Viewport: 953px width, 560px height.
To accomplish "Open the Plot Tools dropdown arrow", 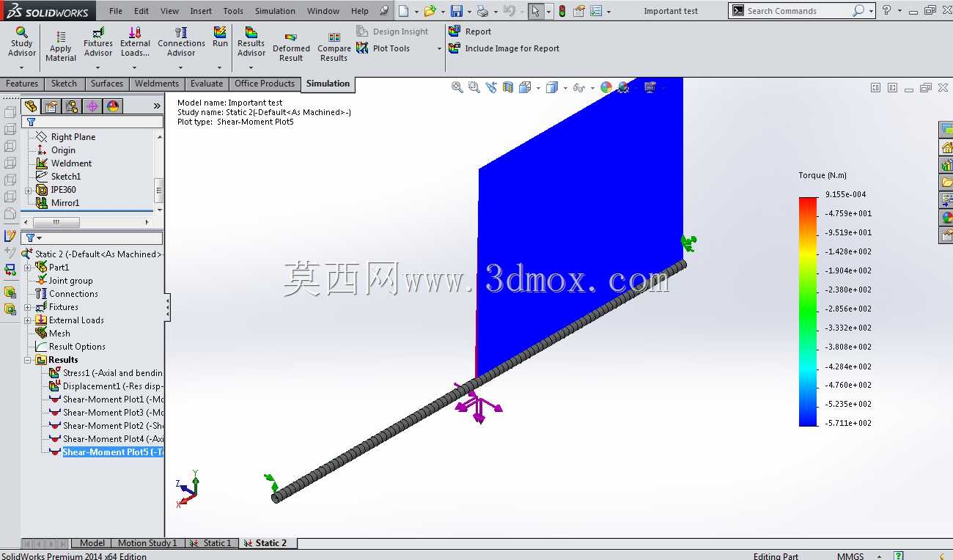I will click(439, 49).
